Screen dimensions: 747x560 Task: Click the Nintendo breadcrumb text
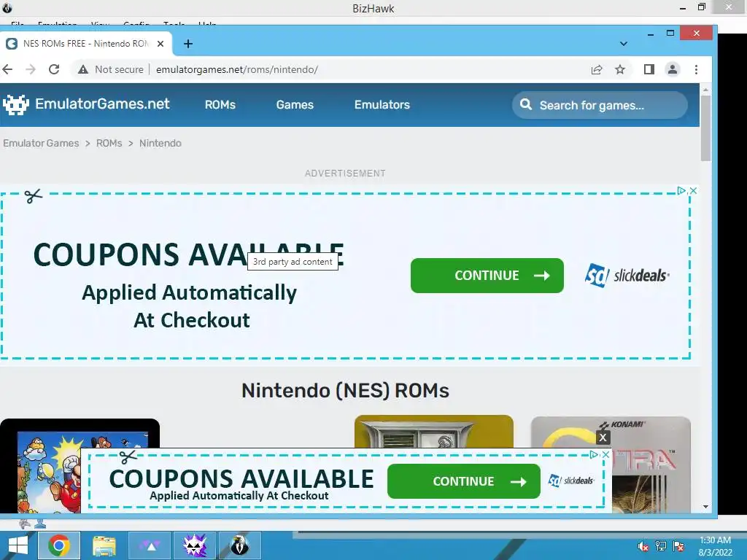[160, 144]
